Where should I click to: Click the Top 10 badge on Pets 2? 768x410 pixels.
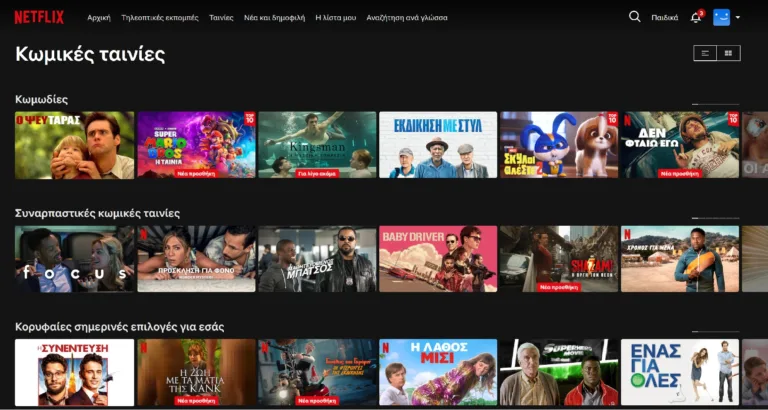pyautogui.click(x=612, y=119)
